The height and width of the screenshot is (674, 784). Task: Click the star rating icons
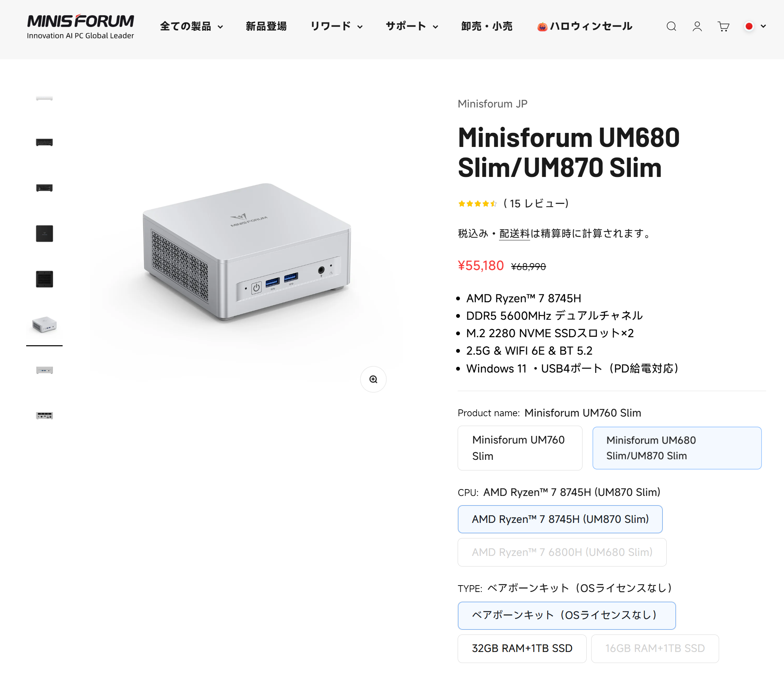[477, 204]
